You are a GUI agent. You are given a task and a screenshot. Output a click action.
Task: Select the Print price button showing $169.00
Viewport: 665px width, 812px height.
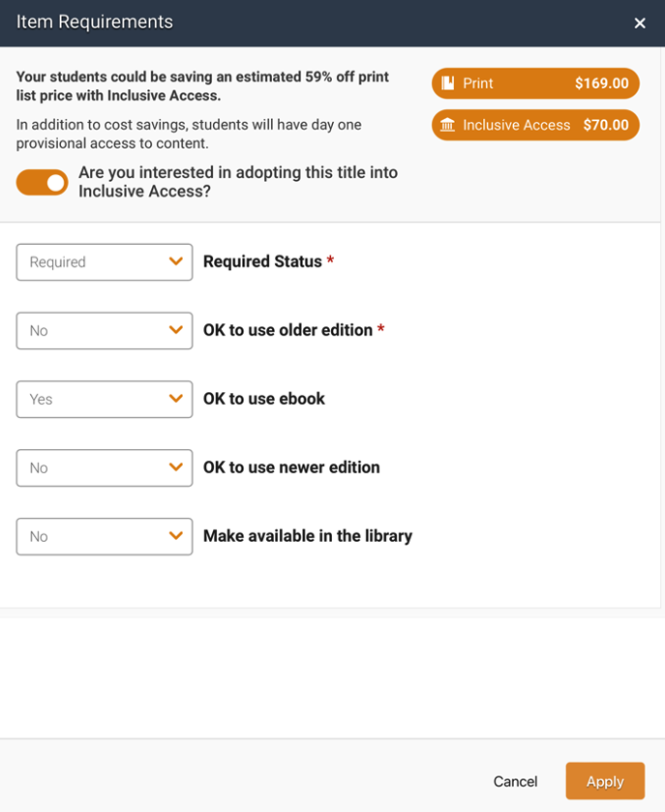(x=534, y=83)
